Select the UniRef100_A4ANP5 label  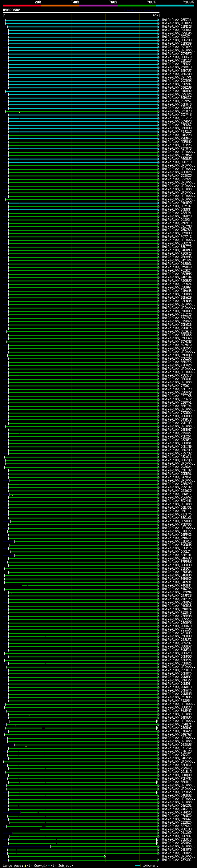point(176,203)
